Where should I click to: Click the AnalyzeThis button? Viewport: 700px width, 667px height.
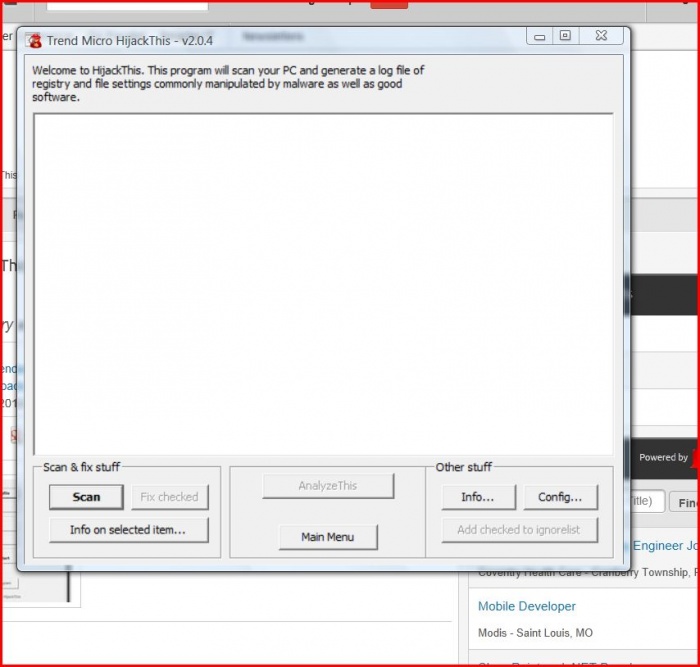tap(328, 486)
